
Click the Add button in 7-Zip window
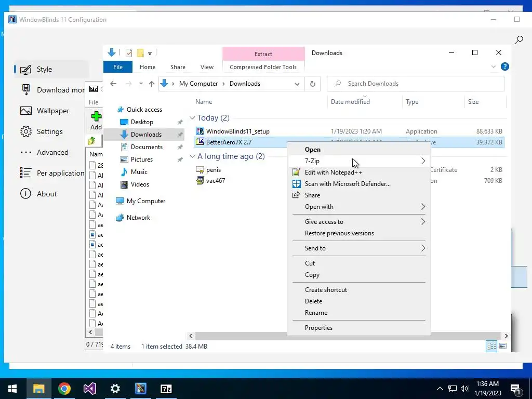point(96,121)
